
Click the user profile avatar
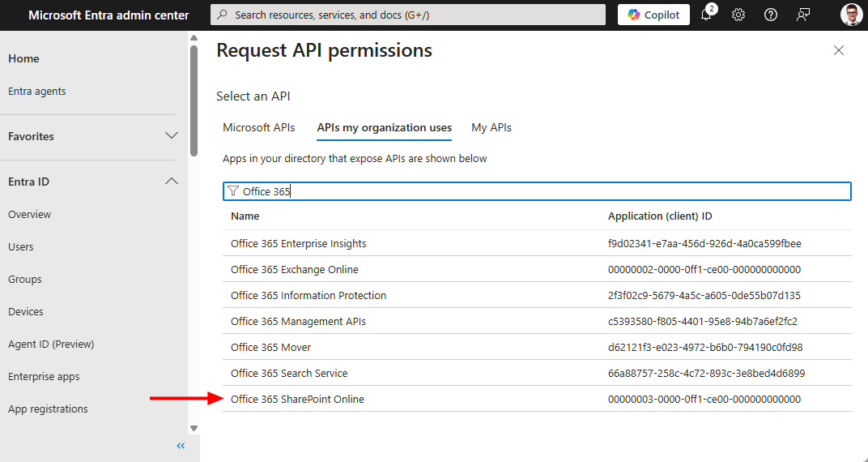851,15
